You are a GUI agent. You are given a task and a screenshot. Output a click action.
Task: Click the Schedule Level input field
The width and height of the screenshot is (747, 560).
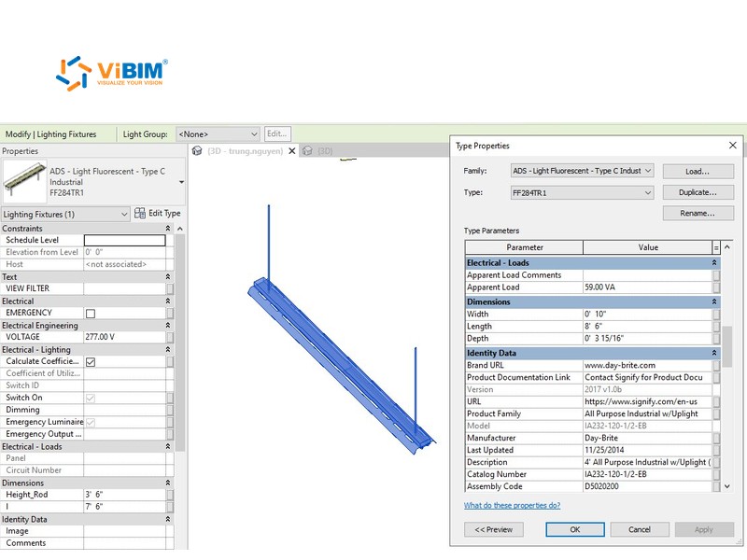(125, 240)
